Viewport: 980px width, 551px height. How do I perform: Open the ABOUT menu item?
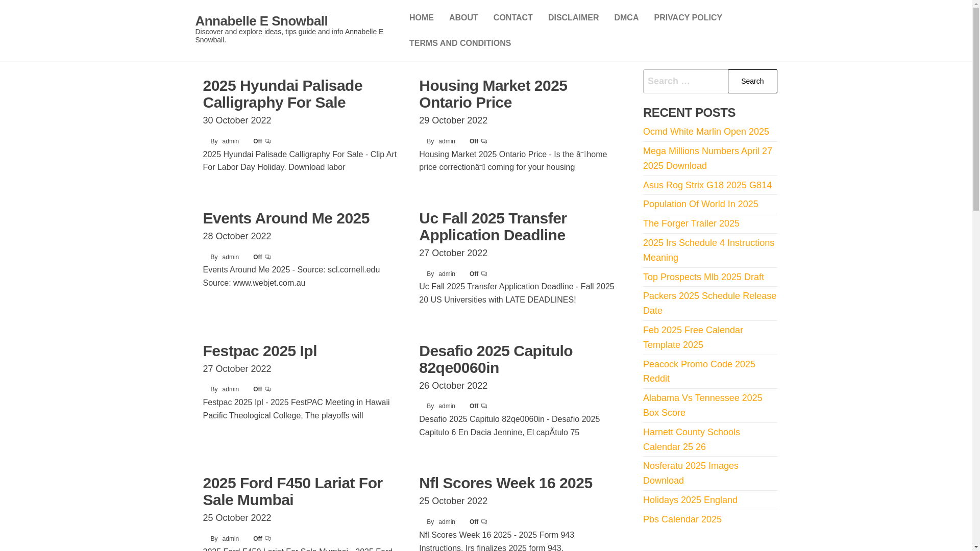(x=463, y=18)
